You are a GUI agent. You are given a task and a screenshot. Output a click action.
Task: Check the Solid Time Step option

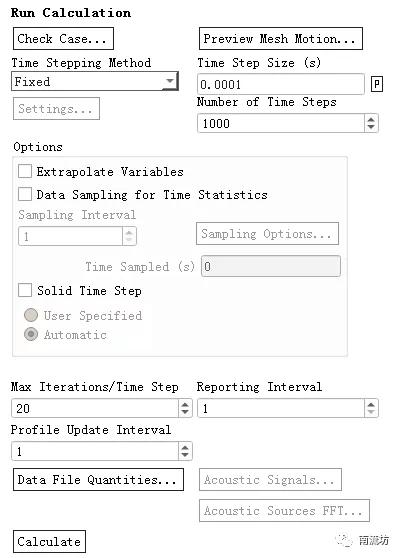tap(25, 290)
